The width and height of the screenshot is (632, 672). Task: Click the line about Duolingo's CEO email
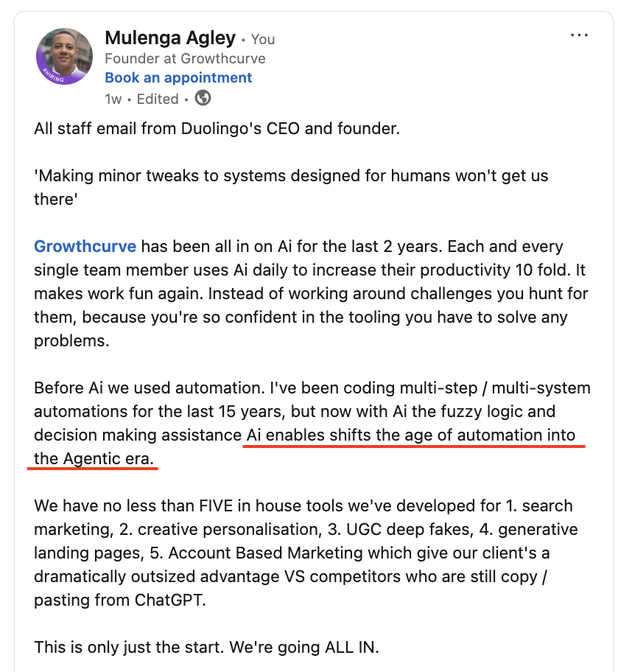pos(217,128)
